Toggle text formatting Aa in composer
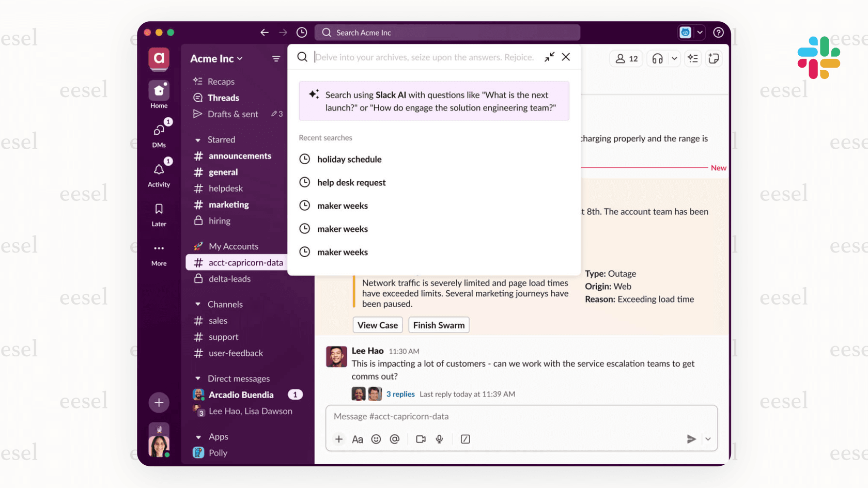Screen dimensions: 868x488 pyautogui.click(x=358, y=439)
